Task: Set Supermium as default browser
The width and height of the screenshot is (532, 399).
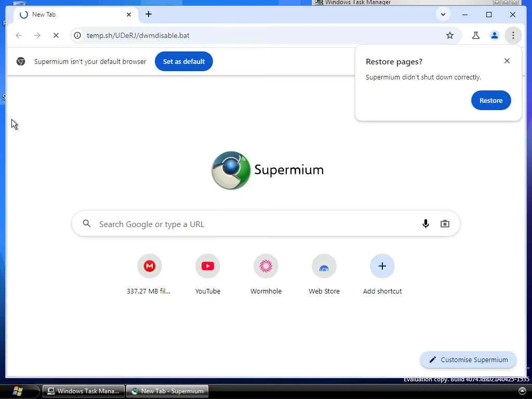Action: tap(183, 61)
